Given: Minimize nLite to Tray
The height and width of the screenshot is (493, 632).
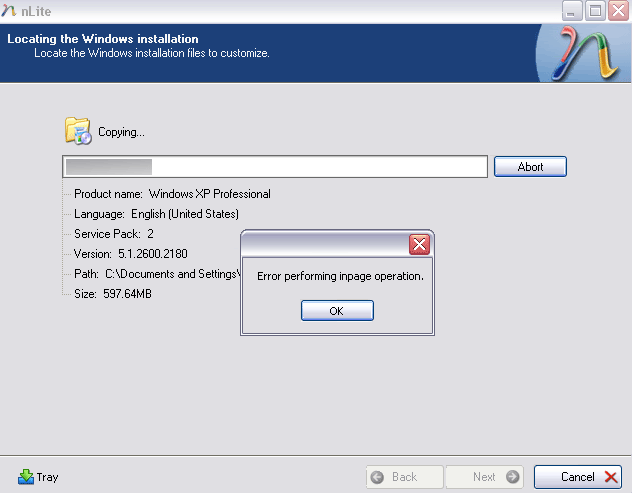Looking at the screenshot, I should [38, 477].
